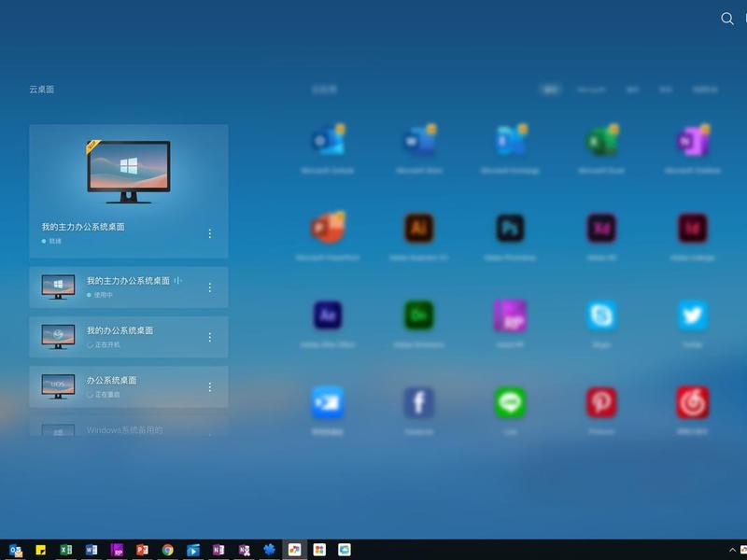747x560 pixels.
Task: Click the 正在重启 status text
Action: coord(107,394)
